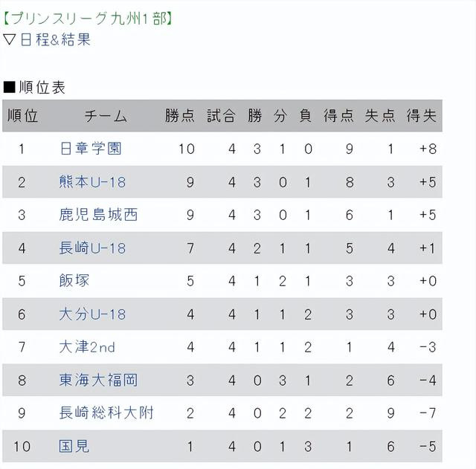Click the 鹿児島城西 team name
The height and width of the screenshot is (469, 476).
coord(98,215)
